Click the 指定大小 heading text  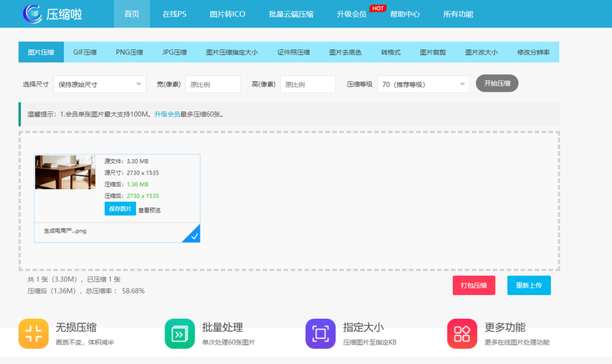click(x=363, y=327)
